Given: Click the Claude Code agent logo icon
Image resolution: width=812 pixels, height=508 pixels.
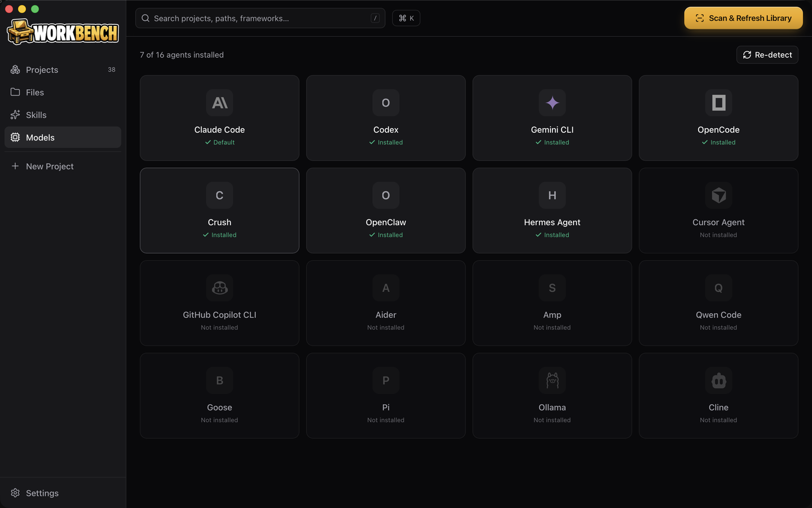Looking at the screenshot, I should click(x=219, y=103).
